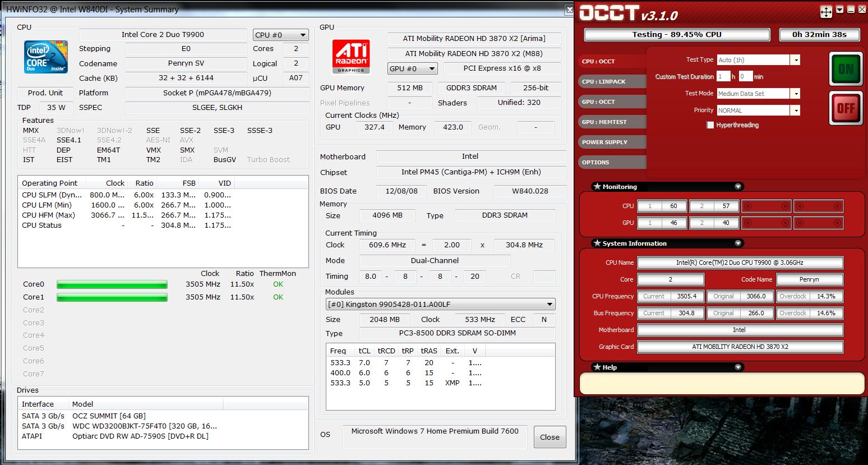Open the POWER SUPPLY tab
868x465 pixels.
click(612, 142)
